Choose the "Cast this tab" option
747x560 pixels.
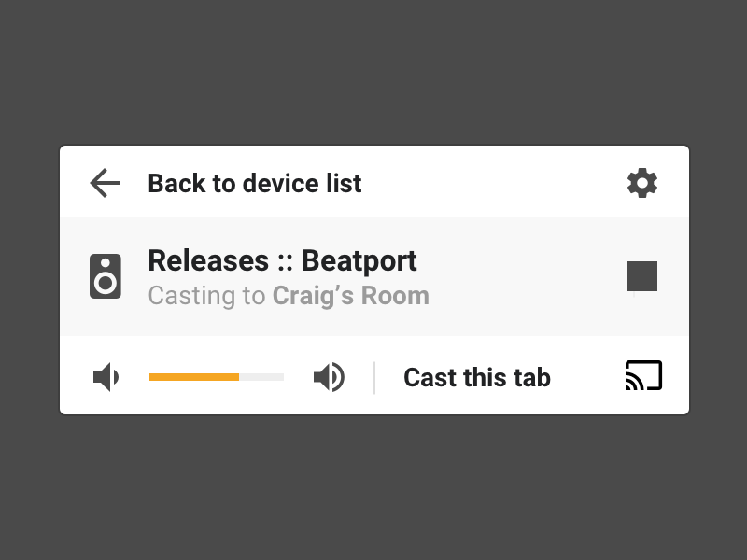coord(476,377)
